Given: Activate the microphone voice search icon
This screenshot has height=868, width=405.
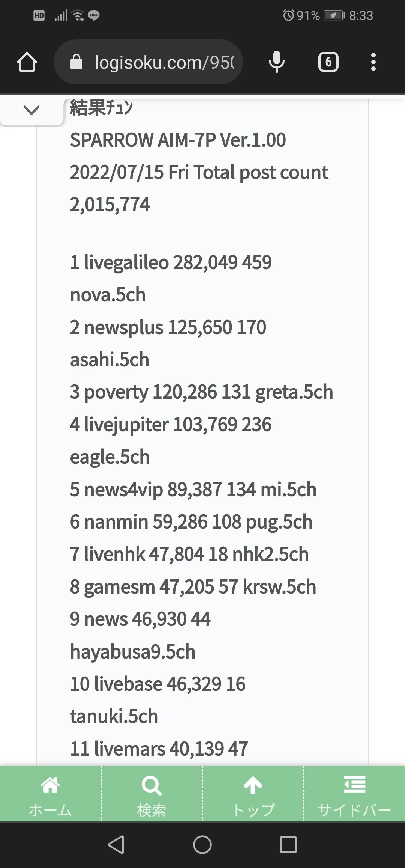Looking at the screenshot, I should 277,62.
